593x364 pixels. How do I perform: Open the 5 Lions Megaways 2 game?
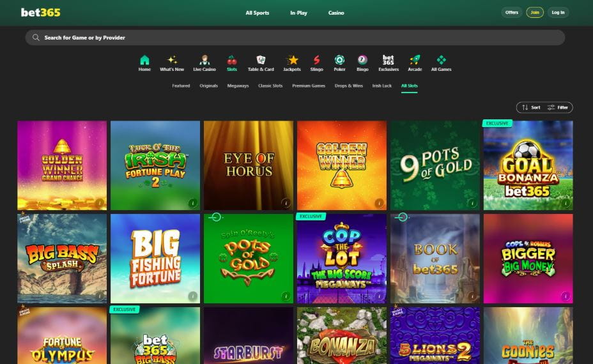pos(435,336)
